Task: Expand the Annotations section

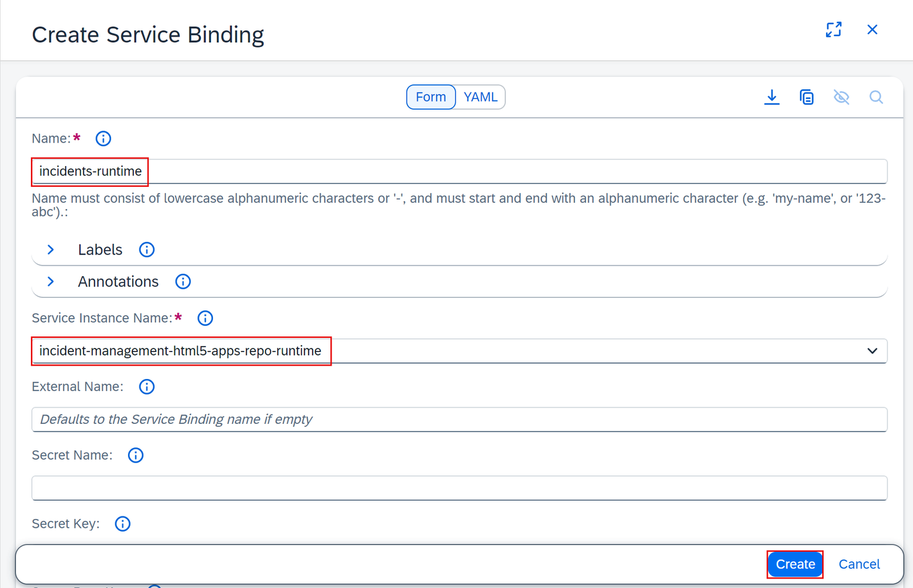Action: pos(51,281)
